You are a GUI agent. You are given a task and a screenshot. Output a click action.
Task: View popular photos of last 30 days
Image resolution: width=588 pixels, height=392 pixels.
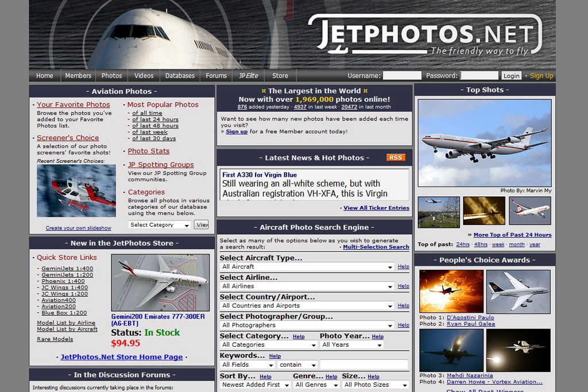pyautogui.click(x=154, y=138)
